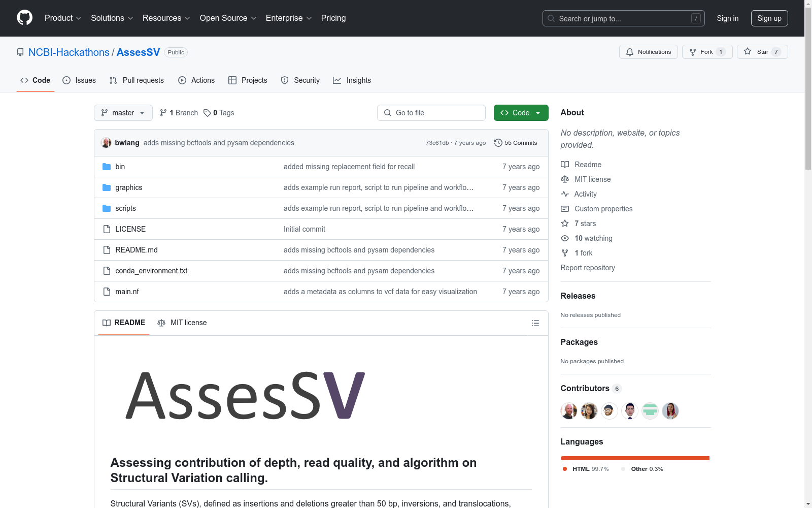Click the orange HTML language bar
The image size is (812, 508).
pos(634,458)
